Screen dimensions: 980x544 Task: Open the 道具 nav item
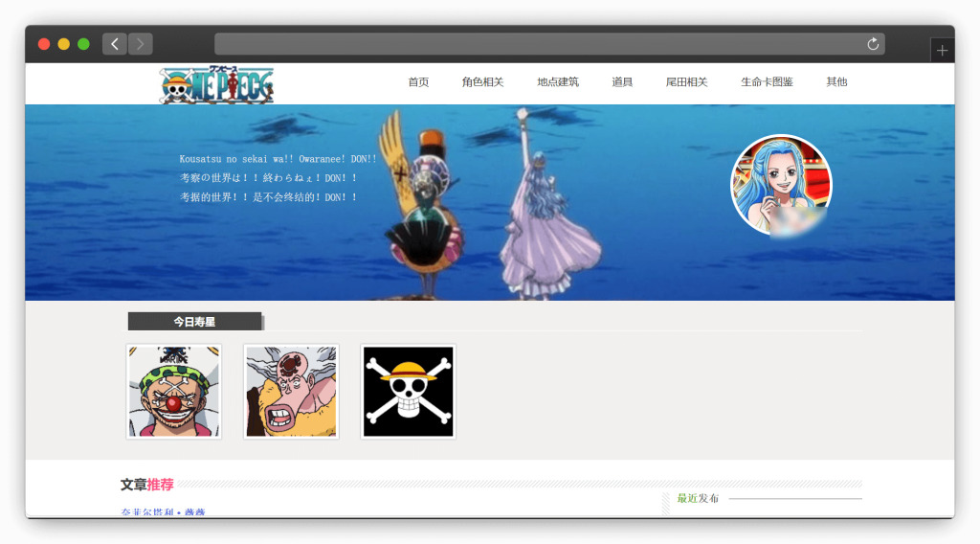[x=622, y=82]
